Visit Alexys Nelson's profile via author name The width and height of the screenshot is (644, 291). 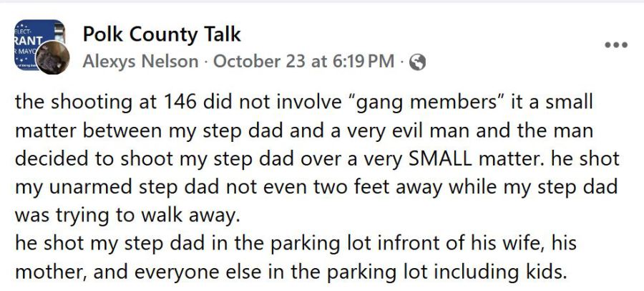point(140,62)
